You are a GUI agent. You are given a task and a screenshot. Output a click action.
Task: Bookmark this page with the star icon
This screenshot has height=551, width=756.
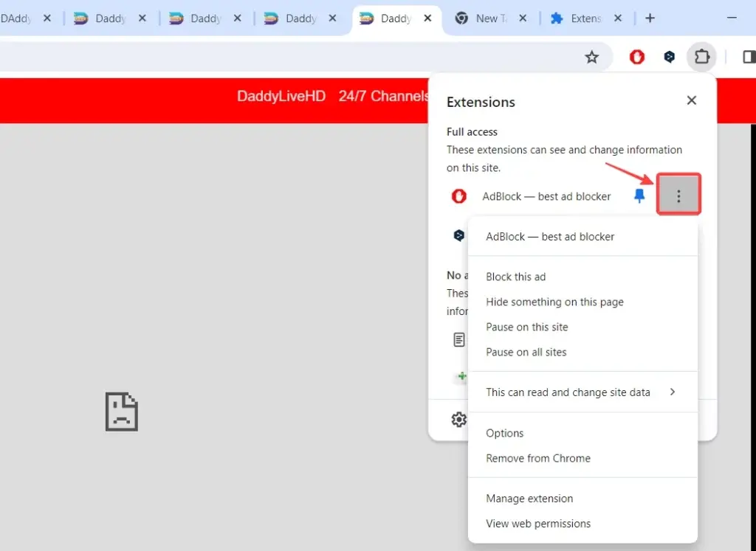(x=591, y=57)
